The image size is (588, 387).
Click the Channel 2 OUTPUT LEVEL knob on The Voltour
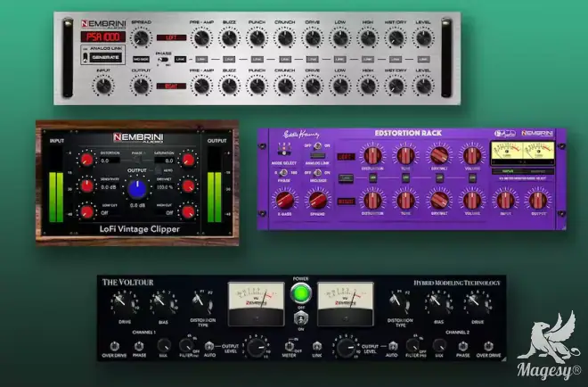[346, 348]
